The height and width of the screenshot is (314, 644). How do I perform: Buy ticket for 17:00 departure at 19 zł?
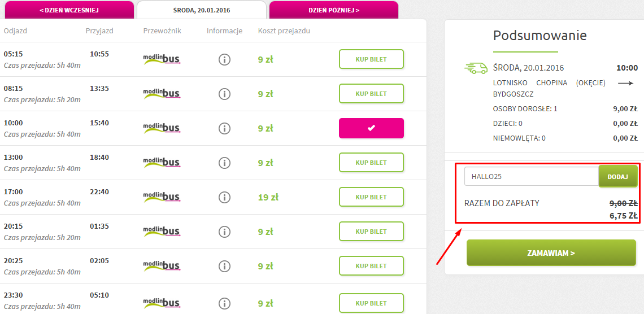(x=371, y=197)
